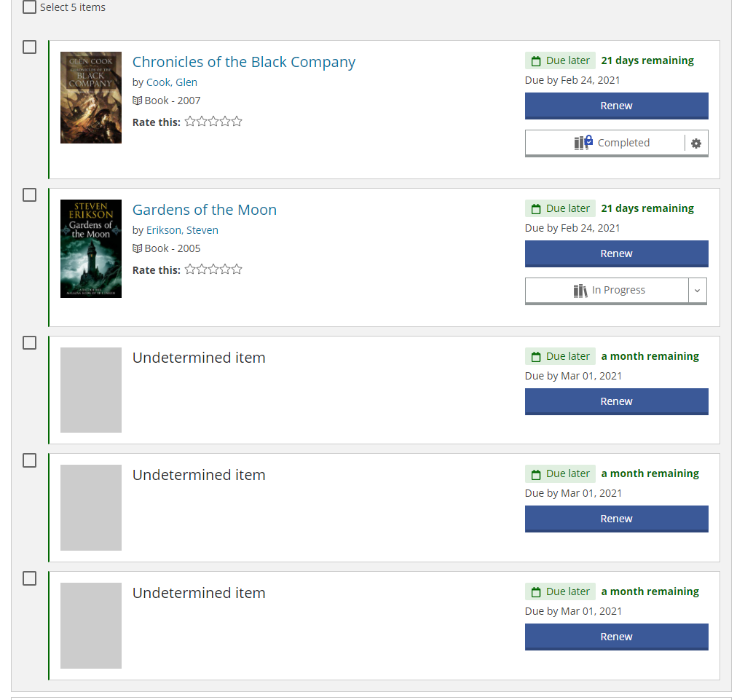The width and height of the screenshot is (745, 700).
Task: Renew the first Undetermined item
Action: [616, 401]
